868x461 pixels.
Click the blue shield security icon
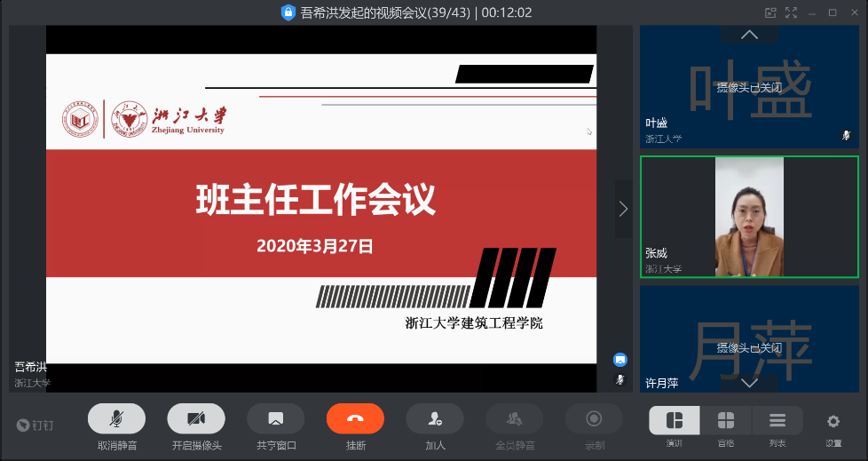pyautogui.click(x=288, y=12)
